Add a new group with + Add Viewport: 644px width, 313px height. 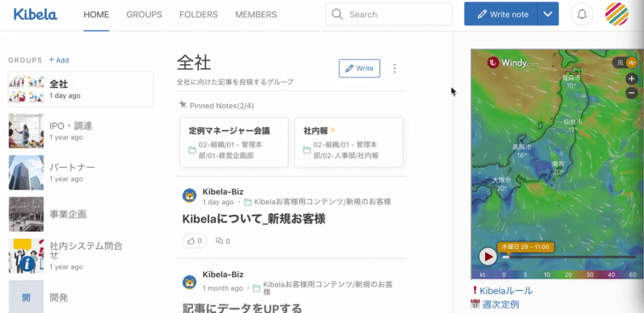pyautogui.click(x=59, y=60)
